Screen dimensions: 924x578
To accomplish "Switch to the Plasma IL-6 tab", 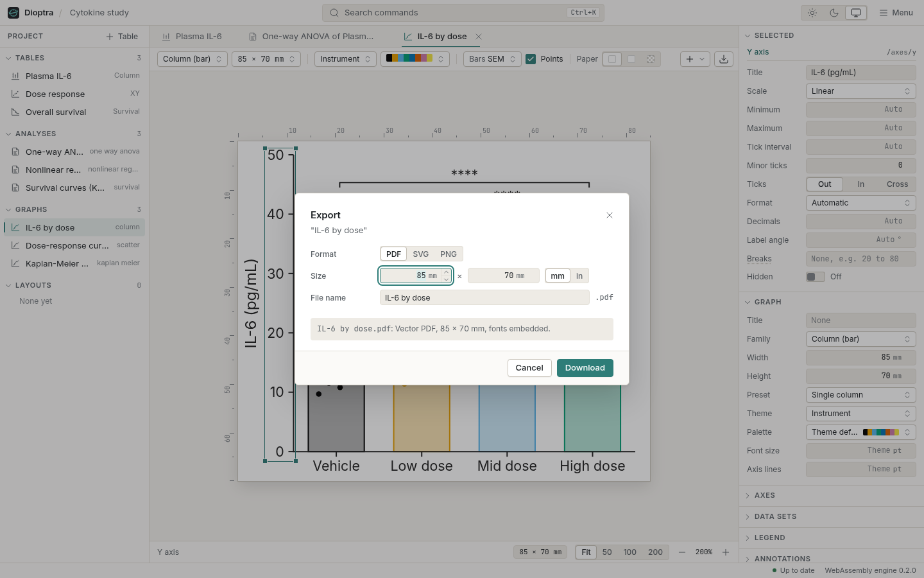I will click(x=192, y=37).
